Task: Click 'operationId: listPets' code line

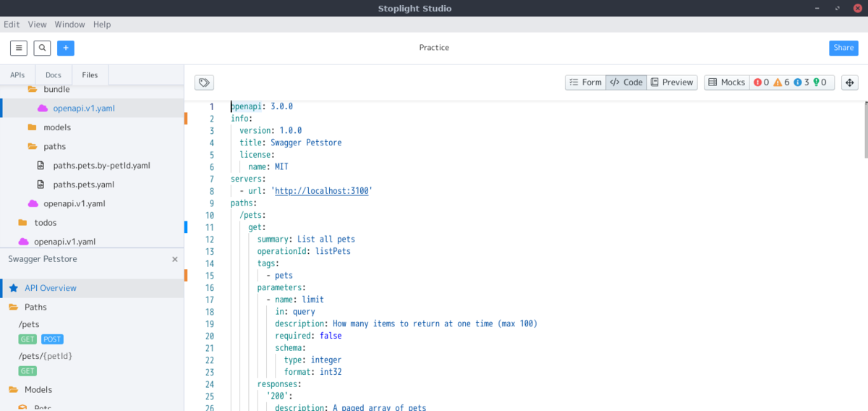Action: coord(304,251)
